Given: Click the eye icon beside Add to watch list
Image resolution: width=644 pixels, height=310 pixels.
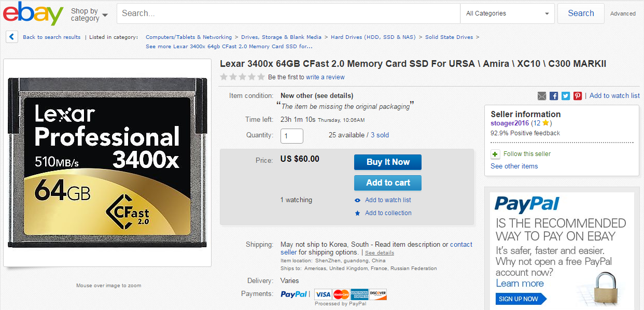Looking at the screenshot, I should pyautogui.click(x=357, y=200).
